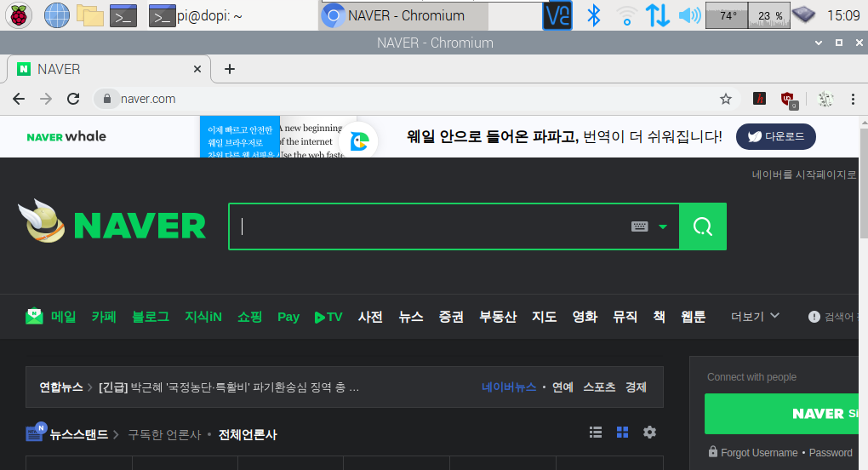The width and height of the screenshot is (868, 470).
Task: Open a new browser tab
Action: click(x=229, y=69)
